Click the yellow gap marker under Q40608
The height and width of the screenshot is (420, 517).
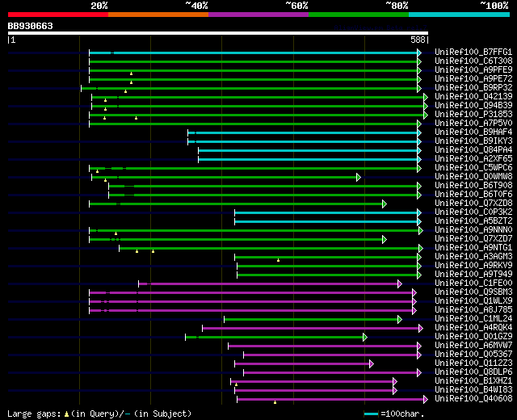(x=275, y=402)
